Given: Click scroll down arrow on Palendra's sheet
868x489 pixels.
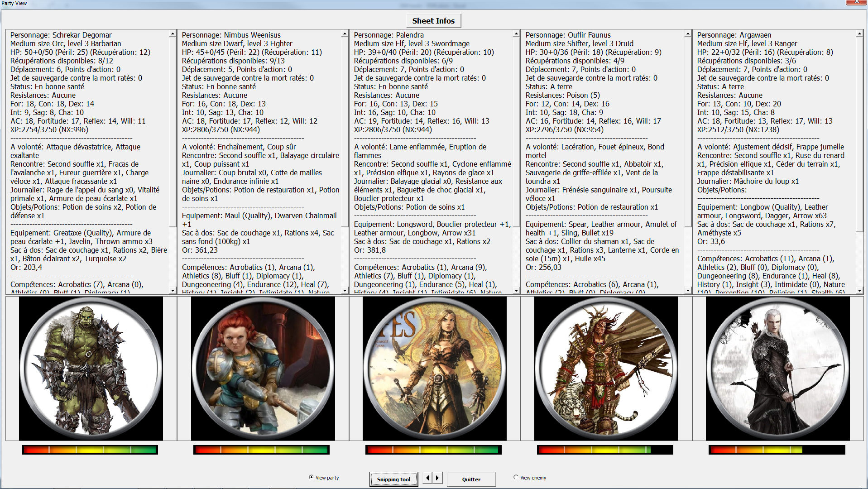Looking at the screenshot, I should (x=516, y=290).
